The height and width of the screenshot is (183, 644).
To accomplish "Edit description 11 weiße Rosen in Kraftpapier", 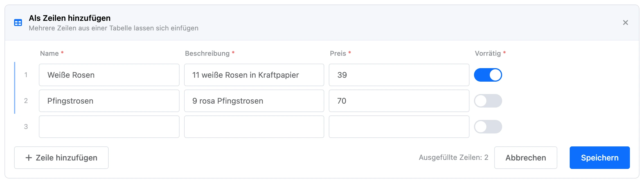I will point(254,75).
